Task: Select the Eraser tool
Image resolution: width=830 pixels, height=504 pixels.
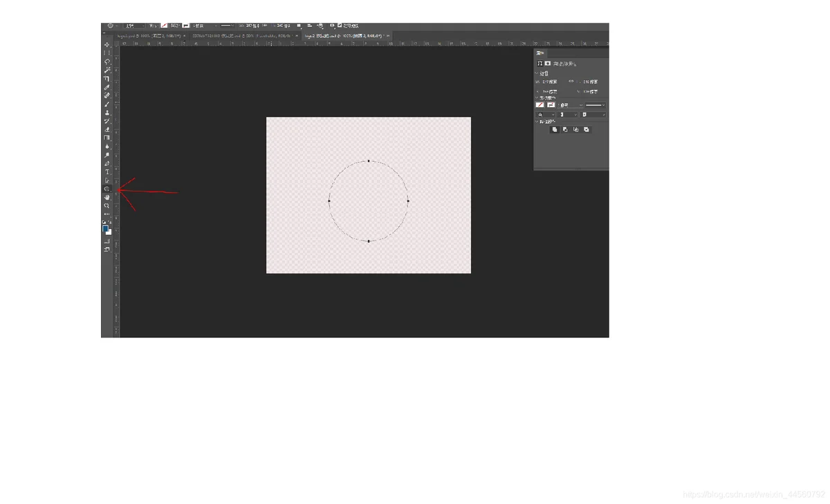Action: click(107, 128)
